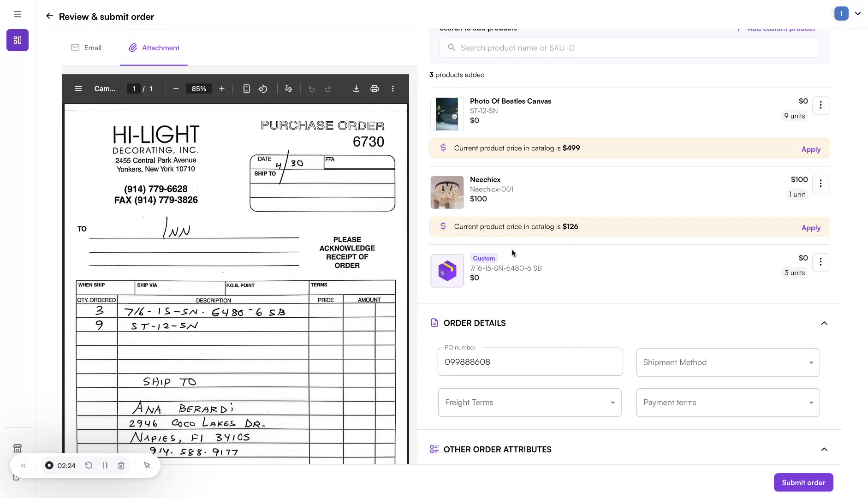Open the Payment terms dropdown
The image size is (868, 498).
coord(727,402)
